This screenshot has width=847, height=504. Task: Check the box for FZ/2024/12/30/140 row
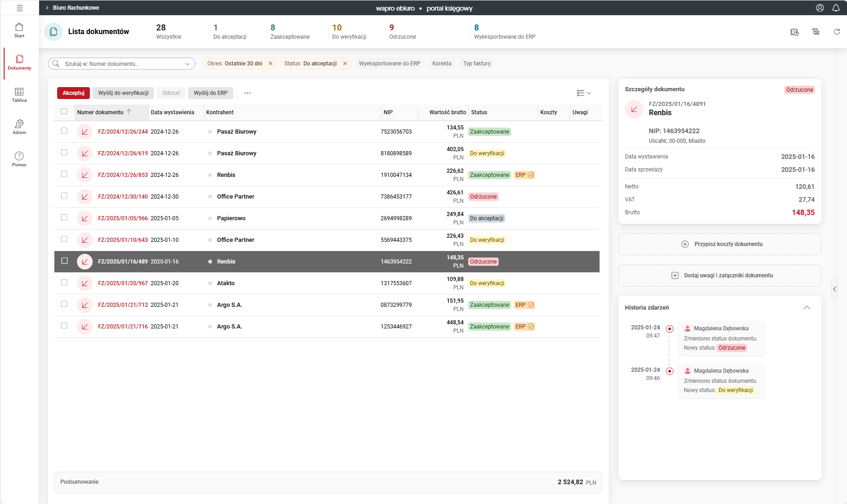point(64,196)
